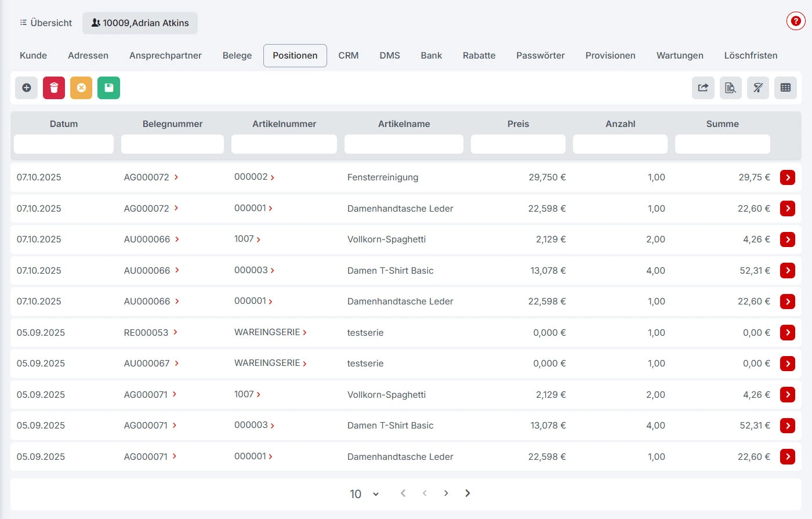Open the Übersicht overview button
The width and height of the screenshot is (812, 519).
click(x=46, y=23)
